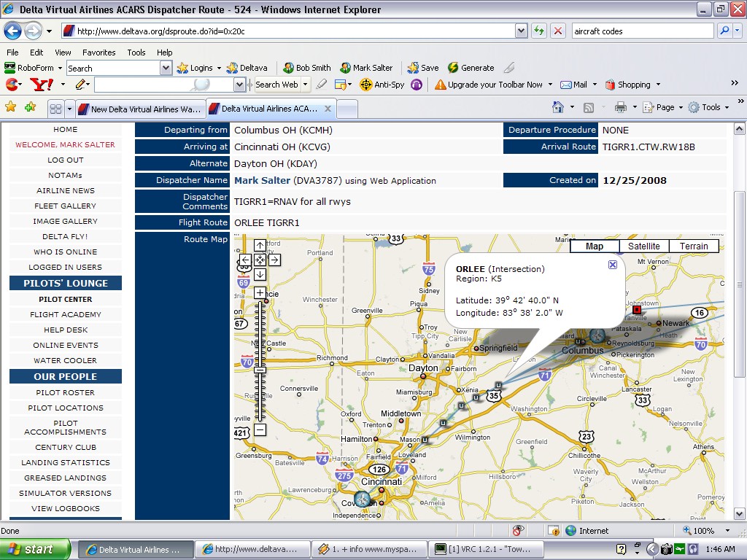The height and width of the screenshot is (560, 747).
Task: Return map to last result center button
Action: (260, 260)
